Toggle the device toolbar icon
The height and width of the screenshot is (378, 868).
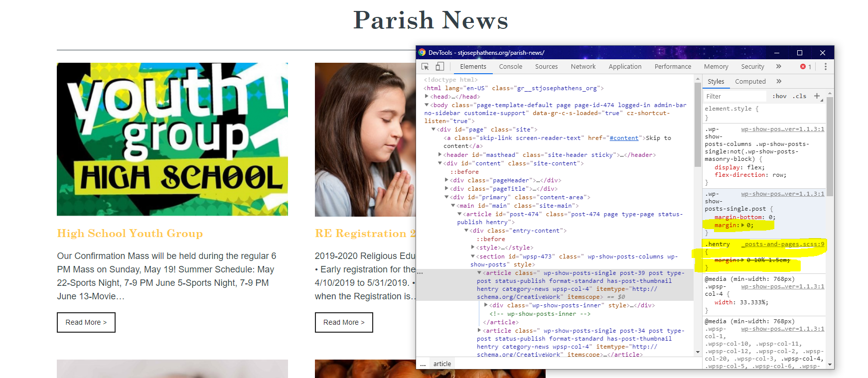pyautogui.click(x=439, y=67)
